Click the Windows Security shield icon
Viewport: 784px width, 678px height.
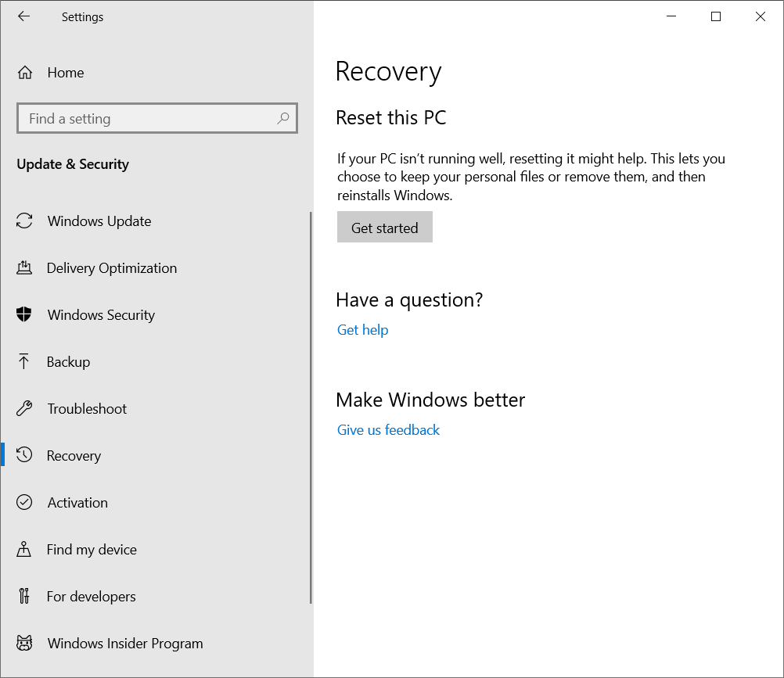24,314
